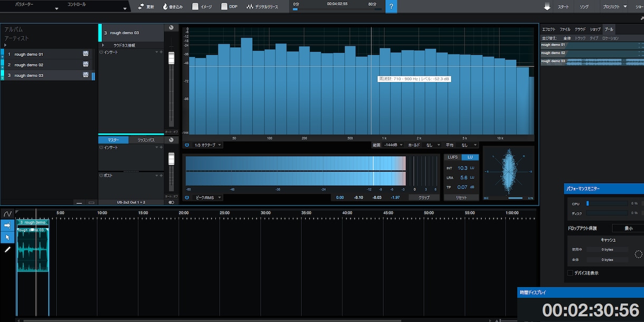
Task: Click the editor icon on rough demo 01
Action: (x=86, y=54)
